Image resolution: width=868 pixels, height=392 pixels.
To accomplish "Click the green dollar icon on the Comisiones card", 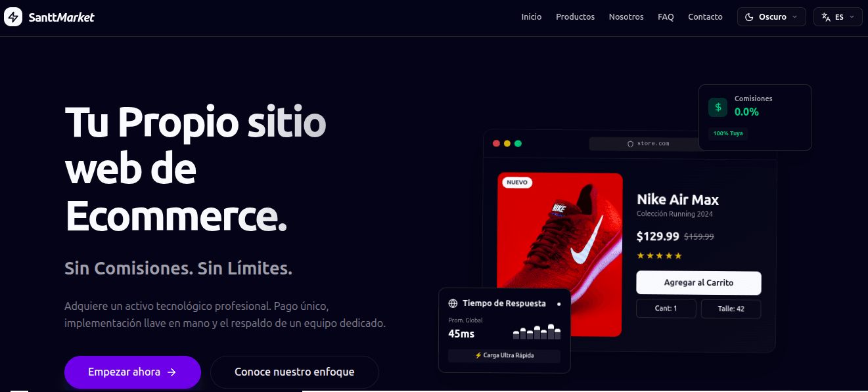I will (x=718, y=107).
